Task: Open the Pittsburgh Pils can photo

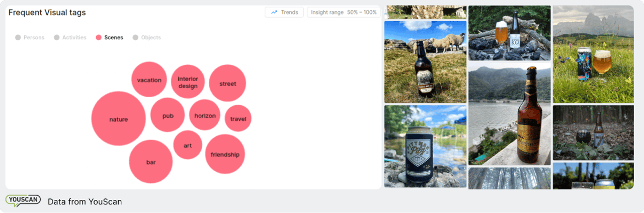Action: [425, 146]
